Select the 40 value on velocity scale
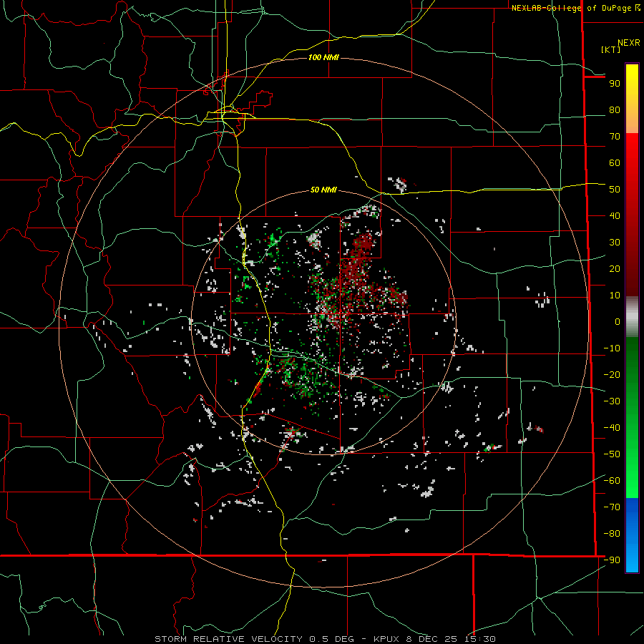644x644 pixels. 615,216
